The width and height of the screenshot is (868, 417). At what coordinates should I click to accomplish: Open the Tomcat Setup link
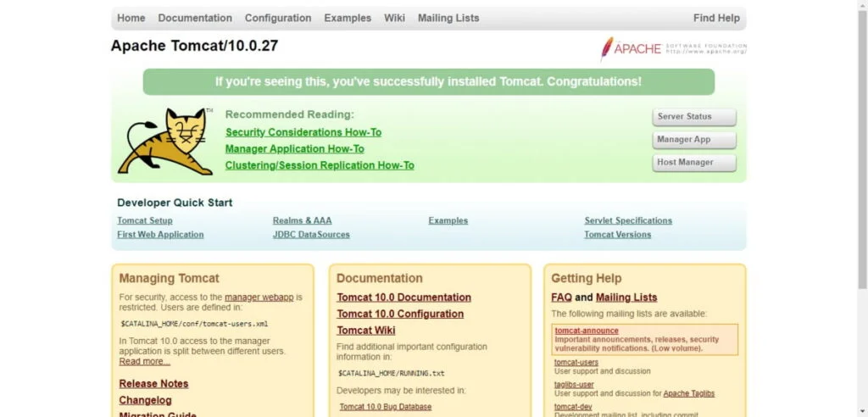[x=145, y=220]
